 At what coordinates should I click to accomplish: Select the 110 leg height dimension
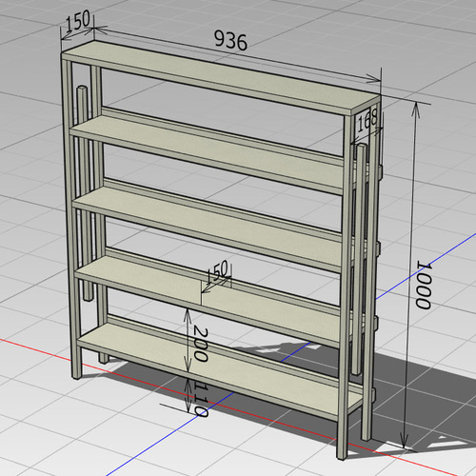(201, 399)
